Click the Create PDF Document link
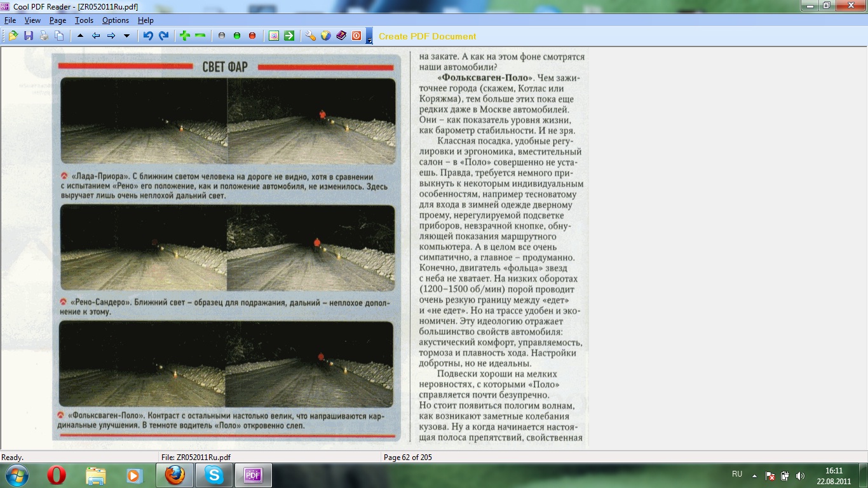 tap(427, 36)
